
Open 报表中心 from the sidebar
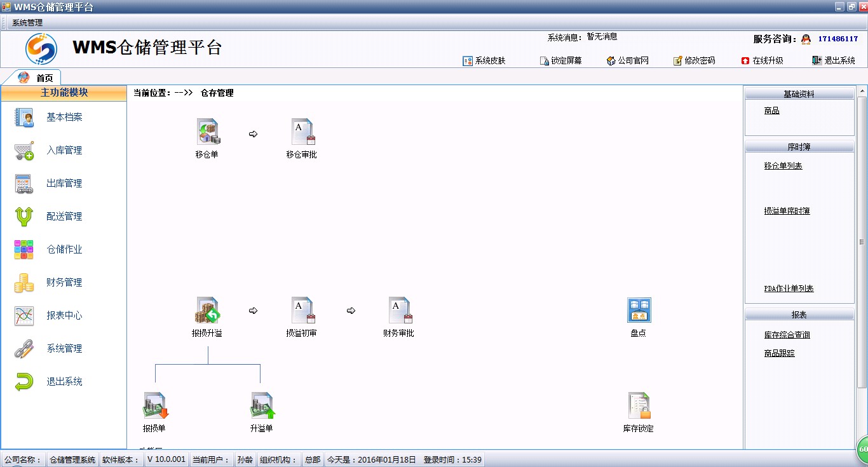(x=64, y=316)
